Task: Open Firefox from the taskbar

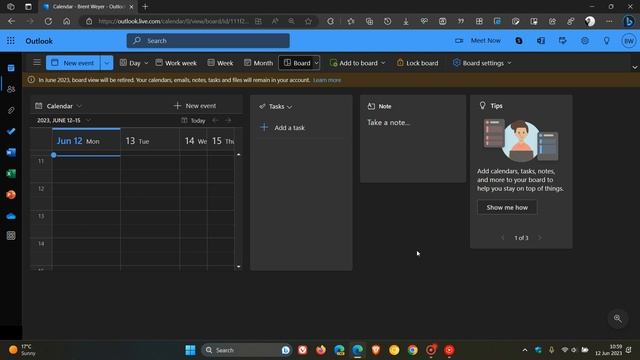Action: click(x=321, y=350)
